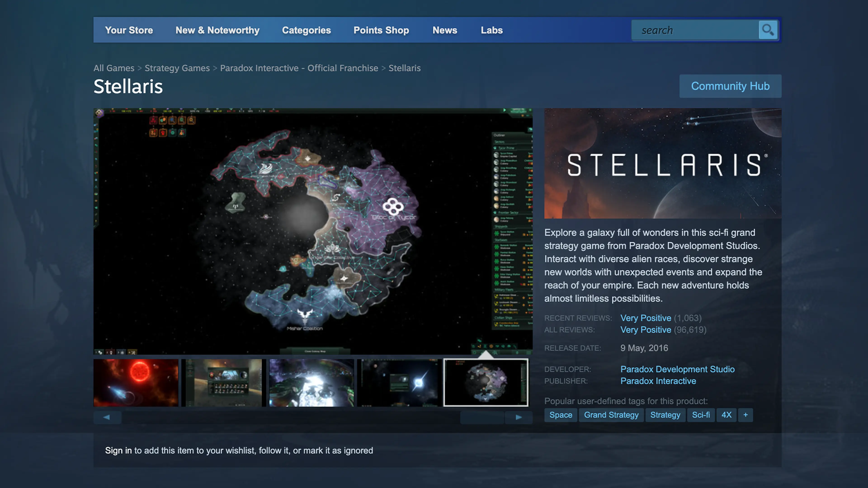Open the Your Store menu
The height and width of the screenshot is (488, 868).
point(129,30)
